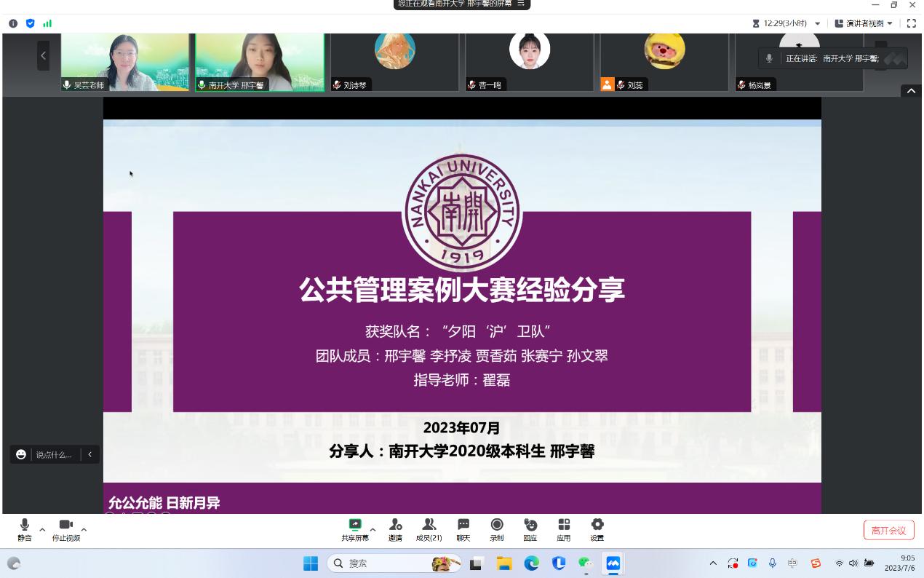Click 离开会议 leave meeting button
924x578 pixels.
pyautogui.click(x=888, y=530)
